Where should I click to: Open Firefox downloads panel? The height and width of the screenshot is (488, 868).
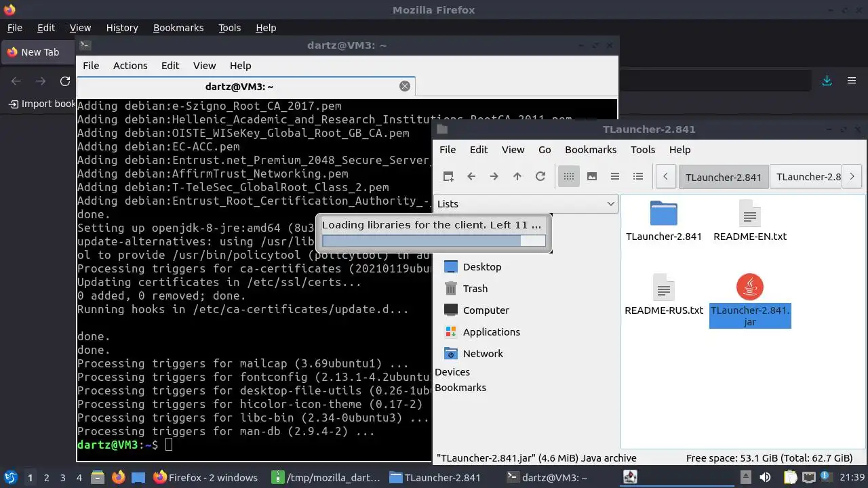(827, 81)
